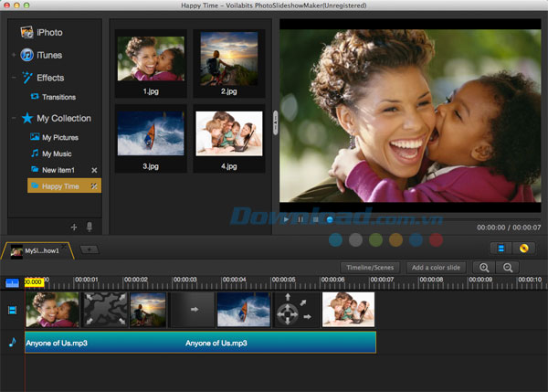Screen dimensions: 548x392
Task: Select the 3.jpg surfing thumbnail
Action: (x=150, y=133)
